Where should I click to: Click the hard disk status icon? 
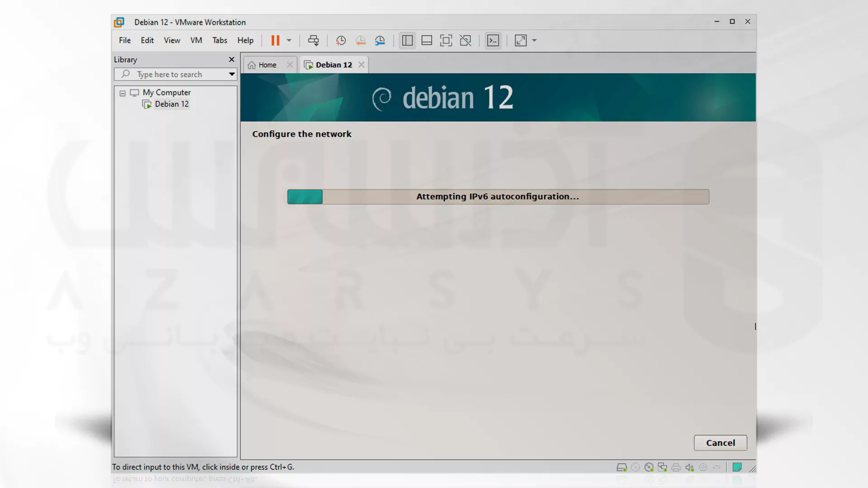pyautogui.click(x=622, y=467)
